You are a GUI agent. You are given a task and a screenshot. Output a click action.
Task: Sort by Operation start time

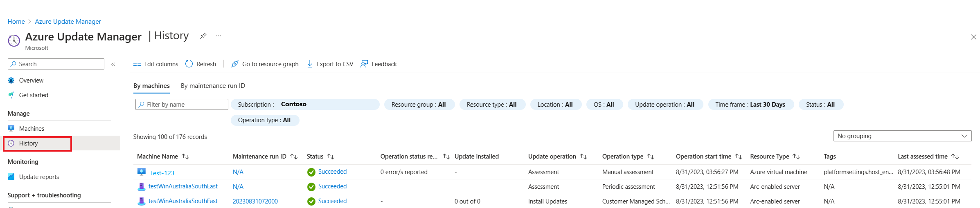[739, 157]
